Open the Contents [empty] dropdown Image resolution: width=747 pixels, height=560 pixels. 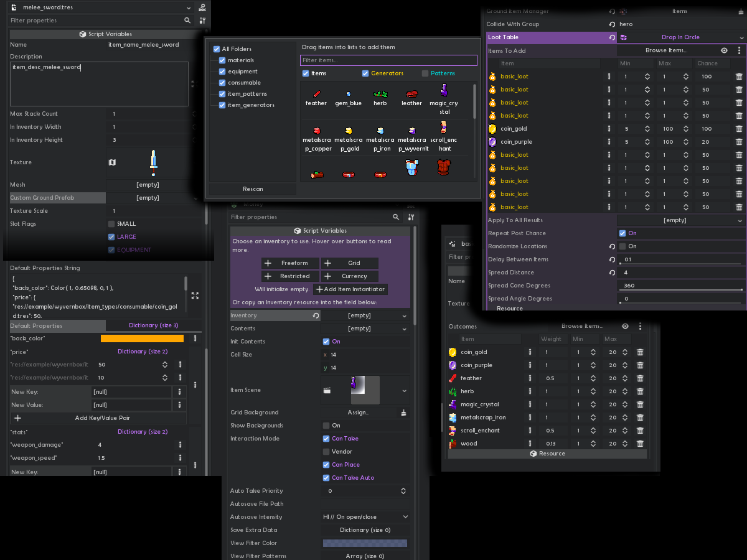(365, 329)
